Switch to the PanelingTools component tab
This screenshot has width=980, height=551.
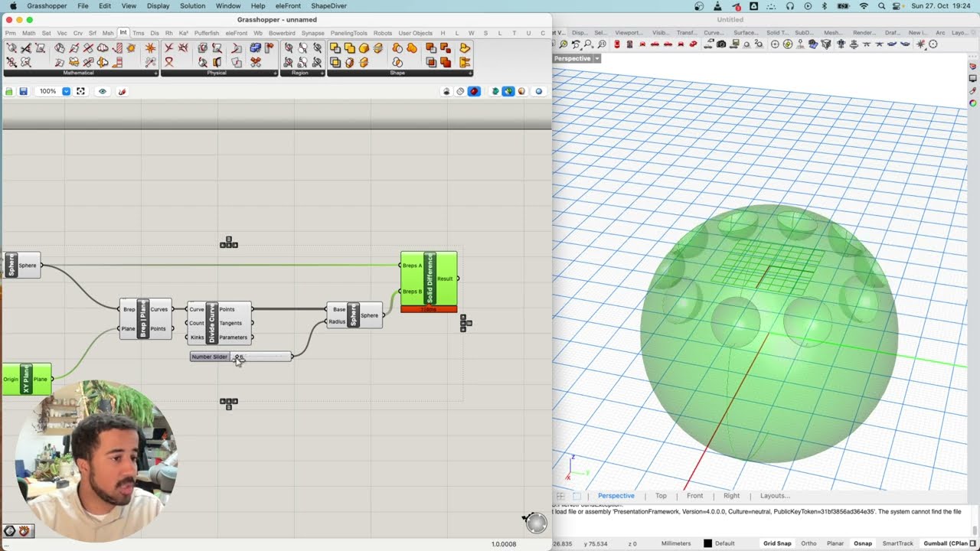pyautogui.click(x=348, y=33)
